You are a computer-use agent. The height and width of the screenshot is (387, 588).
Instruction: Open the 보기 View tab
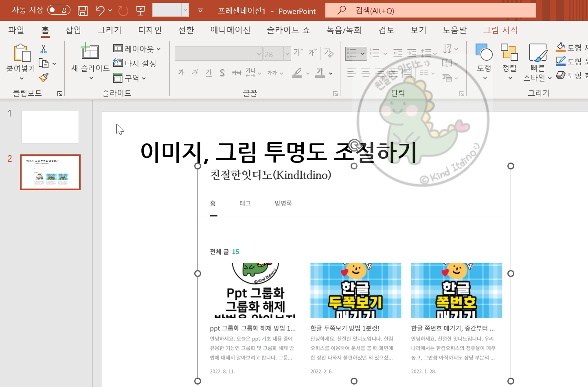419,30
